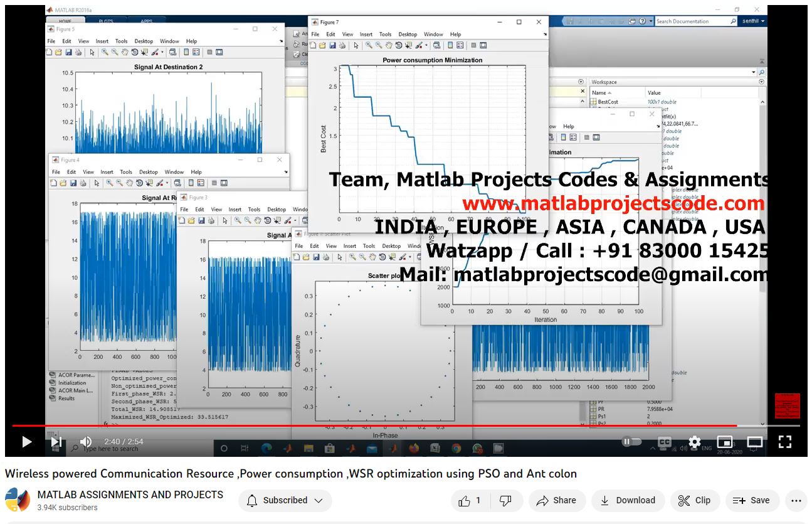Screen dimensions: 812x524
Task: Open File menu in Figure 5
Action: [51, 41]
